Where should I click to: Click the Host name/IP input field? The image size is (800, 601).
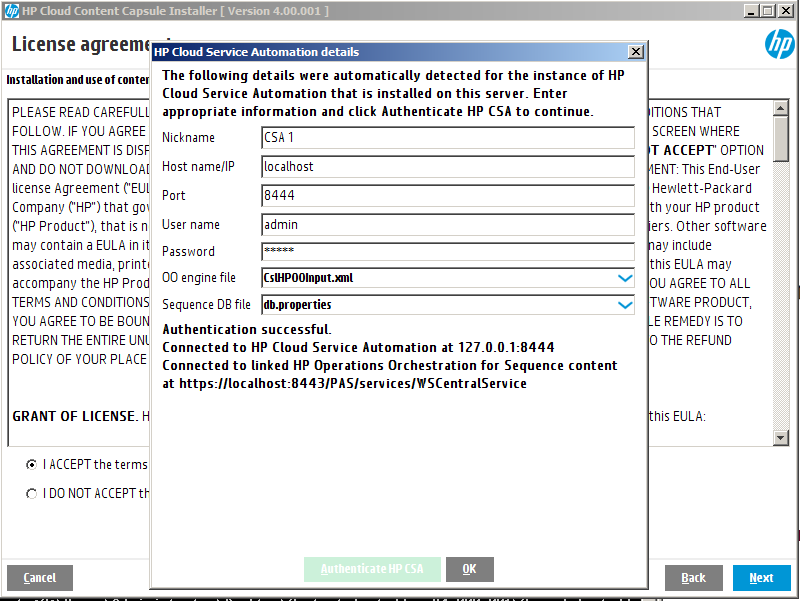point(447,167)
